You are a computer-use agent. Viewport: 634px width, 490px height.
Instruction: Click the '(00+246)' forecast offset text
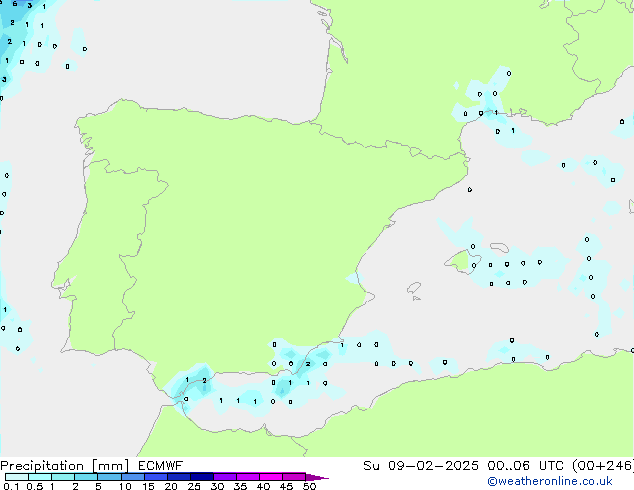(603, 466)
